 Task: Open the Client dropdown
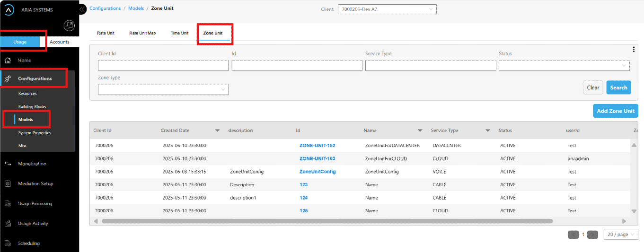[387, 9]
